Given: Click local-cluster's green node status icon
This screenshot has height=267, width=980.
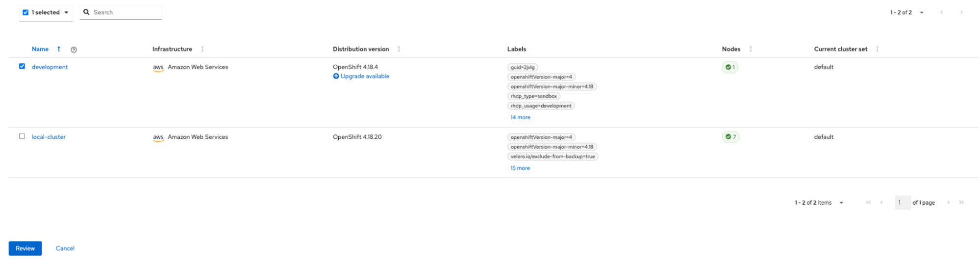Looking at the screenshot, I should click(x=728, y=137).
